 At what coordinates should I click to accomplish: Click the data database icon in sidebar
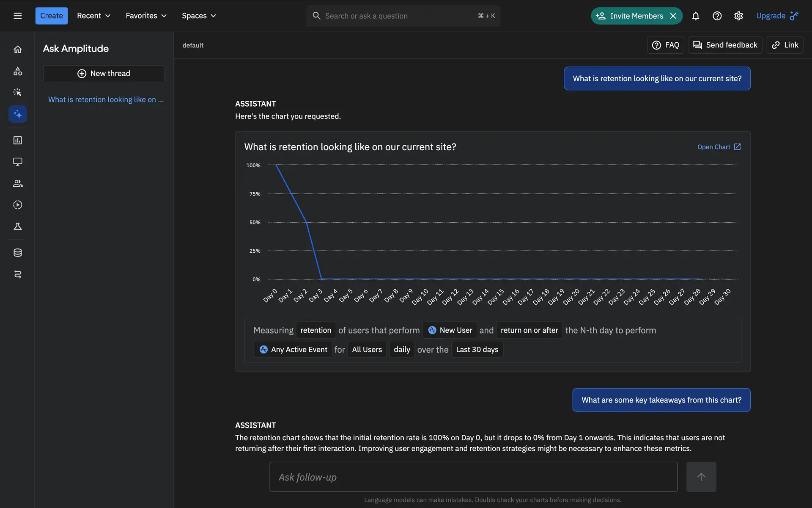17,253
